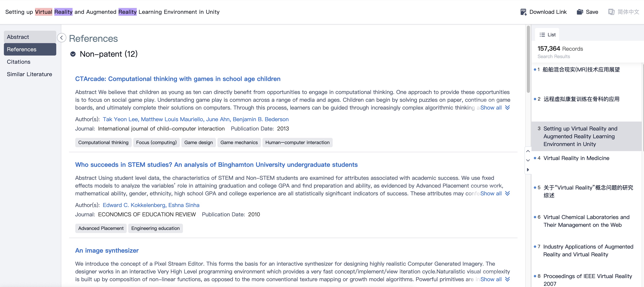The width and height of the screenshot is (644, 287).
Task: Click author Edward C. Kokkelenberg
Action: click(x=134, y=205)
